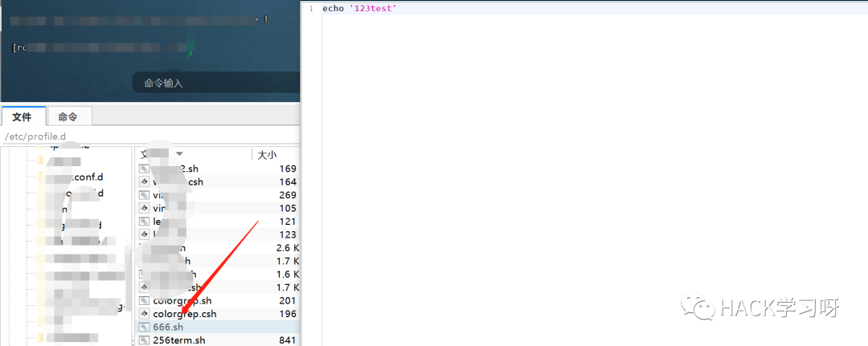Select the colorgrep.sh file
The image size is (868, 346).
coord(182,301)
